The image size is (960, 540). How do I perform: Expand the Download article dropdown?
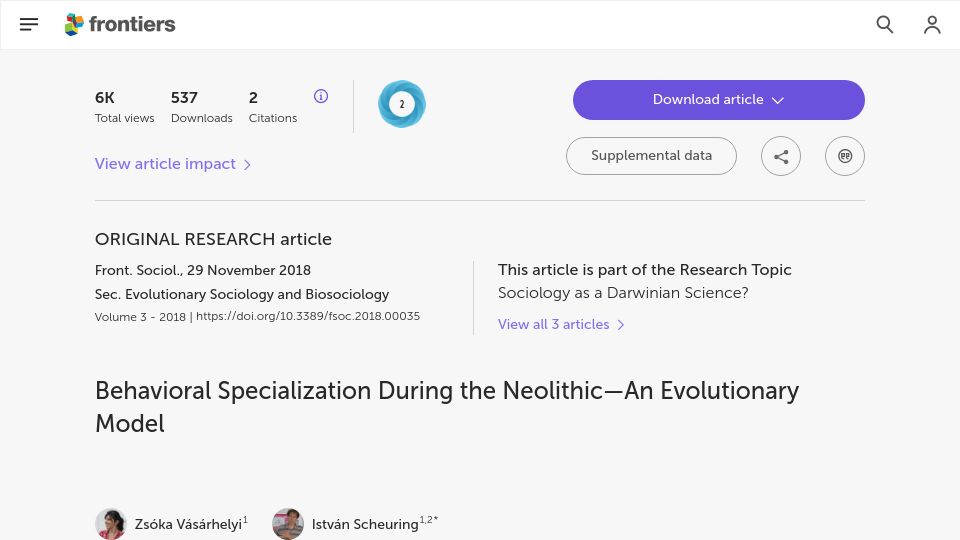click(719, 100)
